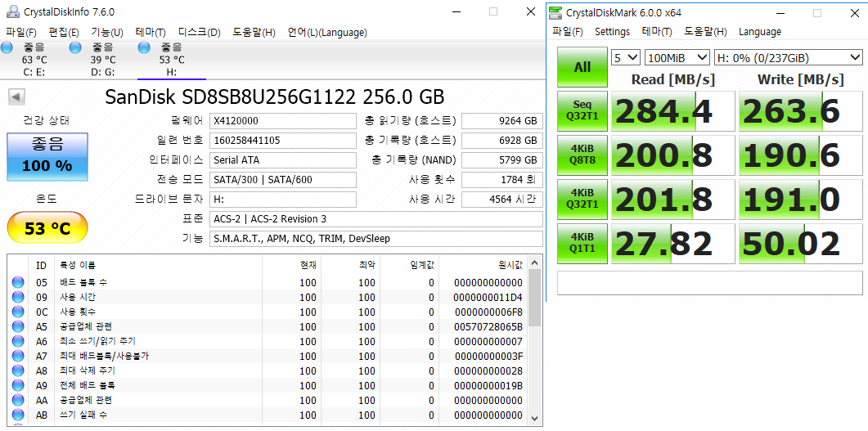Click status orb for attribute 05 row

(x=18, y=283)
